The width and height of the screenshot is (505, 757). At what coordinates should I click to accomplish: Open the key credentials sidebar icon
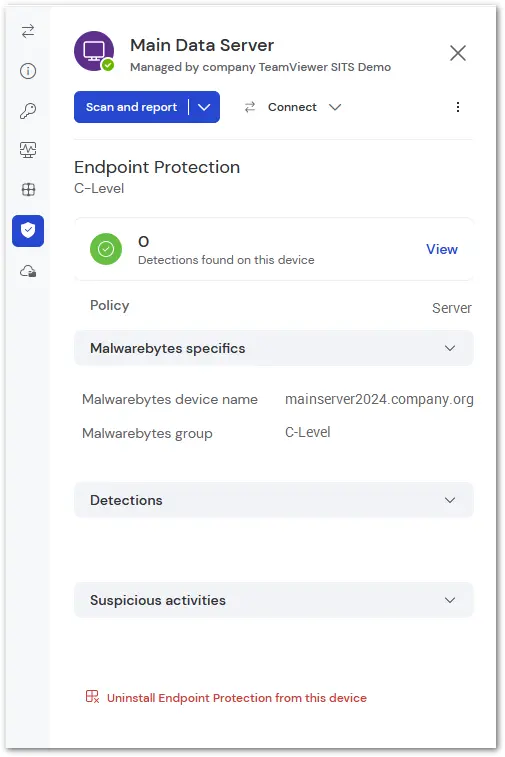pyautogui.click(x=28, y=111)
